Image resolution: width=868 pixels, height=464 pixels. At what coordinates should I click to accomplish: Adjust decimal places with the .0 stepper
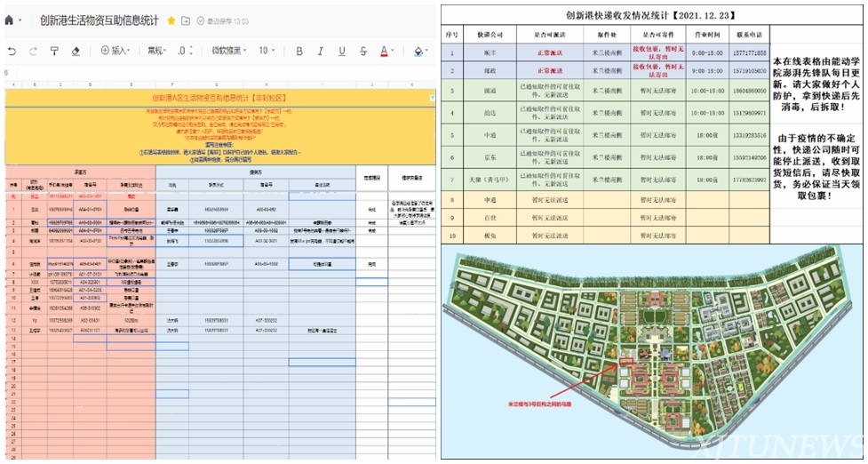point(185,51)
